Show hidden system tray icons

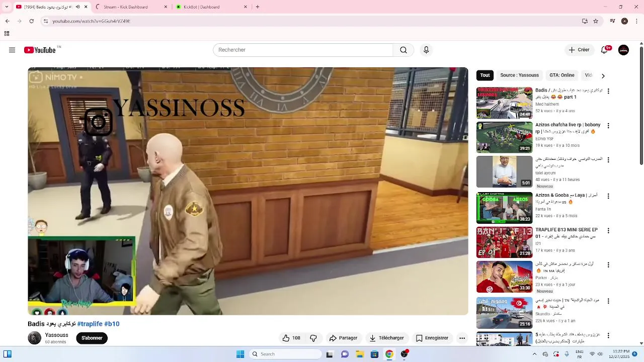pyautogui.click(x=534, y=354)
